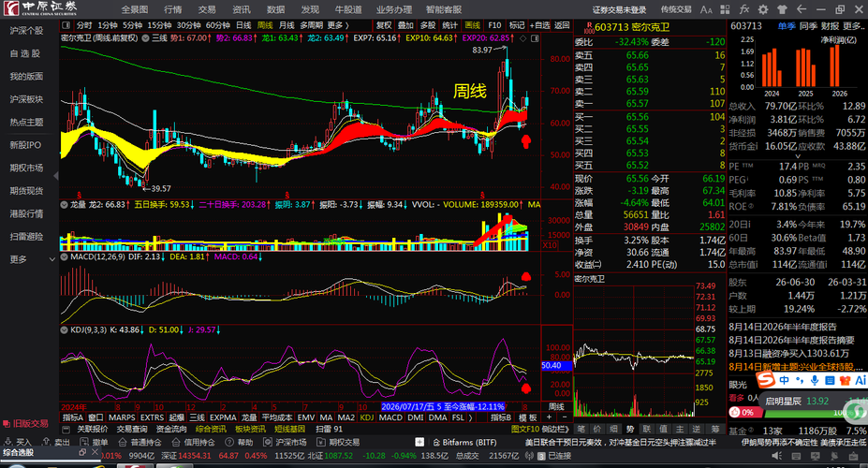Open the 多周期 multi-period option

(x=311, y=25)
